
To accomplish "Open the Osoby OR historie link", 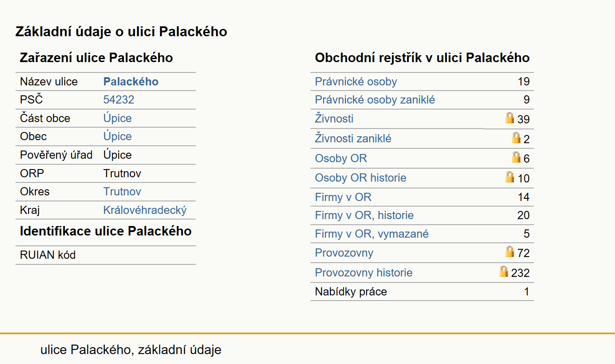I will pos(361,178).
